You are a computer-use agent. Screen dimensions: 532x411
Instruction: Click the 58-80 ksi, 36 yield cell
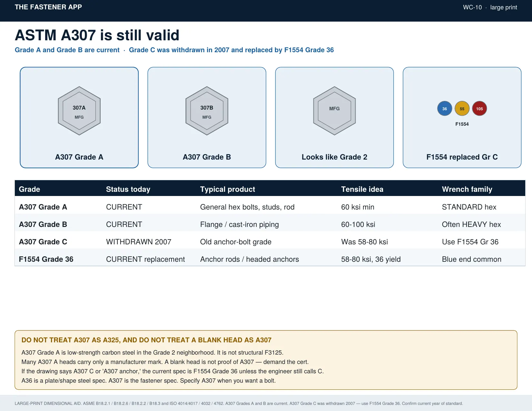pyautogui.click(x=371, y=259)
